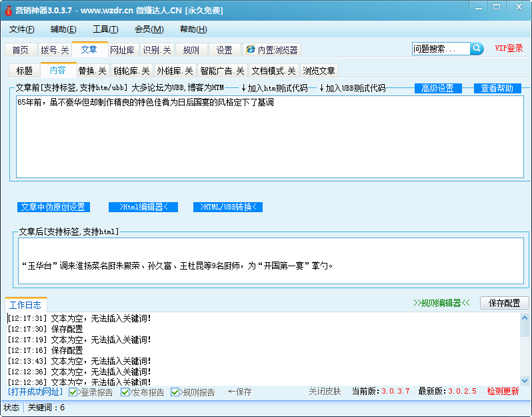Viewport: 532px width, 417px height.
Task: Expand the 会员(M) menu
Action: click(149, 29)
